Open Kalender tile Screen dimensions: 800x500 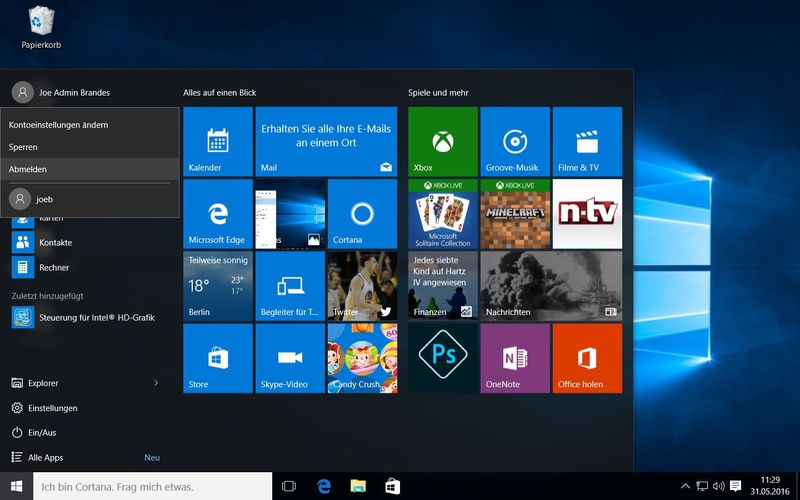(x=217, y=142)
